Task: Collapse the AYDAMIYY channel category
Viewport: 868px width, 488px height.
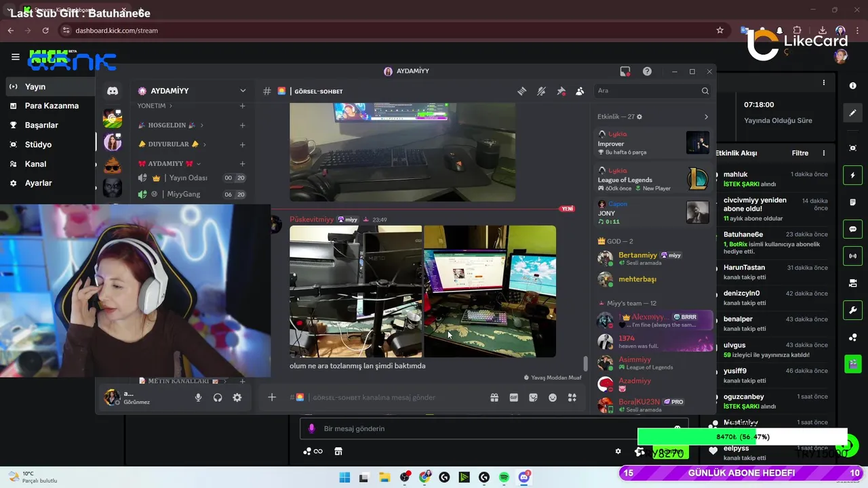Action: pos(170,163)
